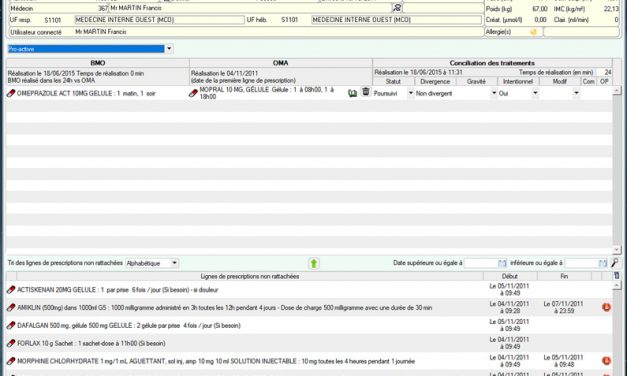Click pill icon of FORLAX 10 g Sachet row

pos(11,343)
